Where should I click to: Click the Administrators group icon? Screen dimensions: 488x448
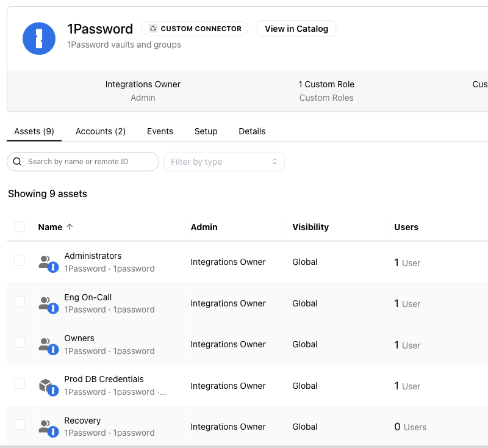48,264
